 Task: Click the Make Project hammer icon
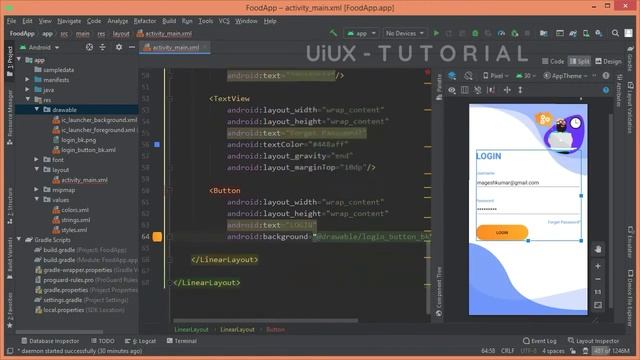333,33
